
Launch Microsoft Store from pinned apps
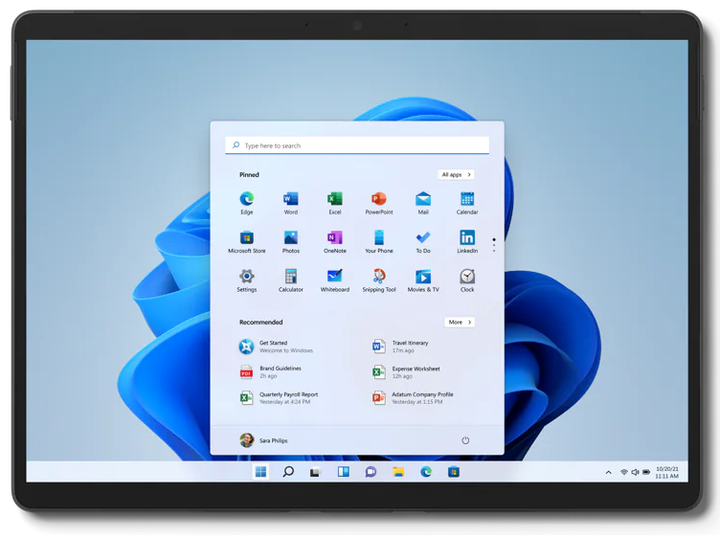tap(247, 242)
